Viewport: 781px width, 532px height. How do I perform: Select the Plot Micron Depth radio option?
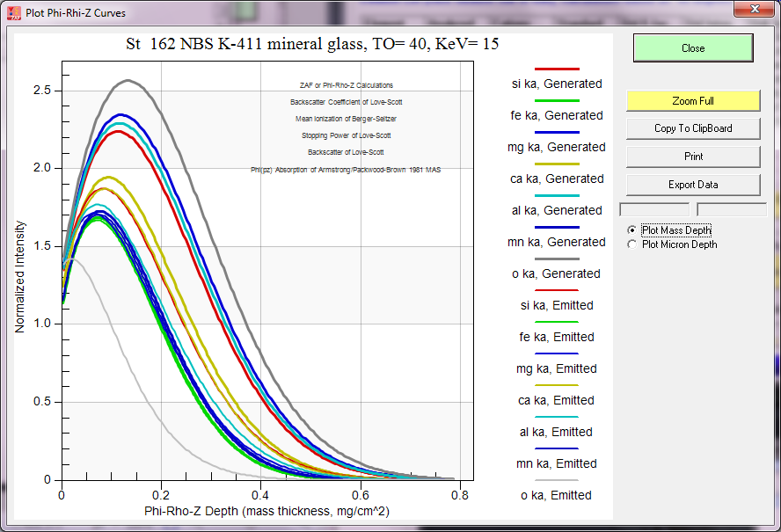click(x=631, y=244)
